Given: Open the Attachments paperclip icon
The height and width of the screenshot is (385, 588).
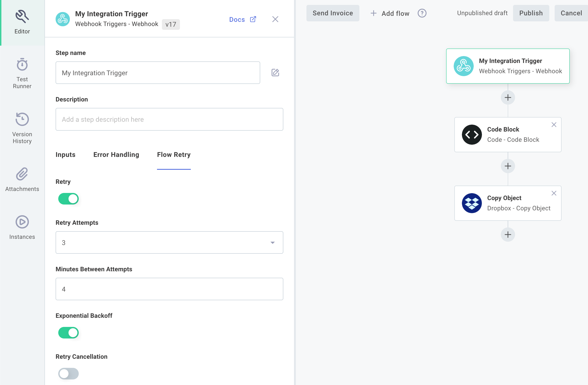Looking at the screenshot, I should point(22,174).
